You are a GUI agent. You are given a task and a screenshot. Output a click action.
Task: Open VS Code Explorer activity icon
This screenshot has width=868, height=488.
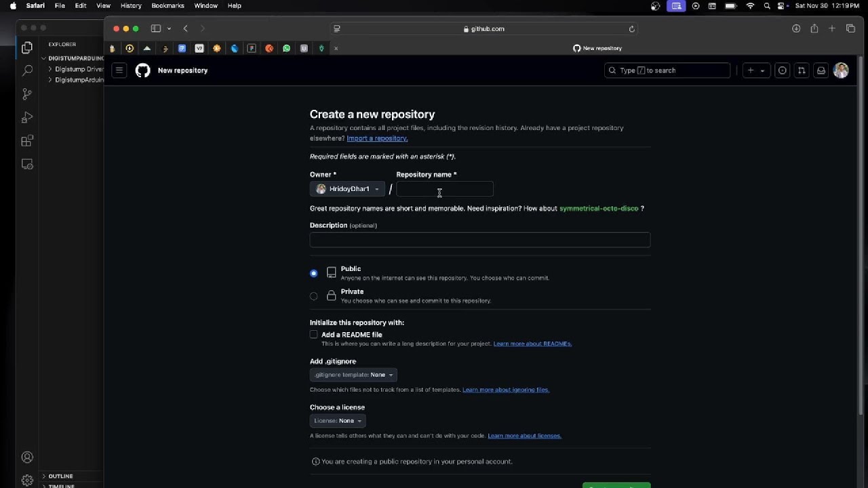(x=27, y=47)
